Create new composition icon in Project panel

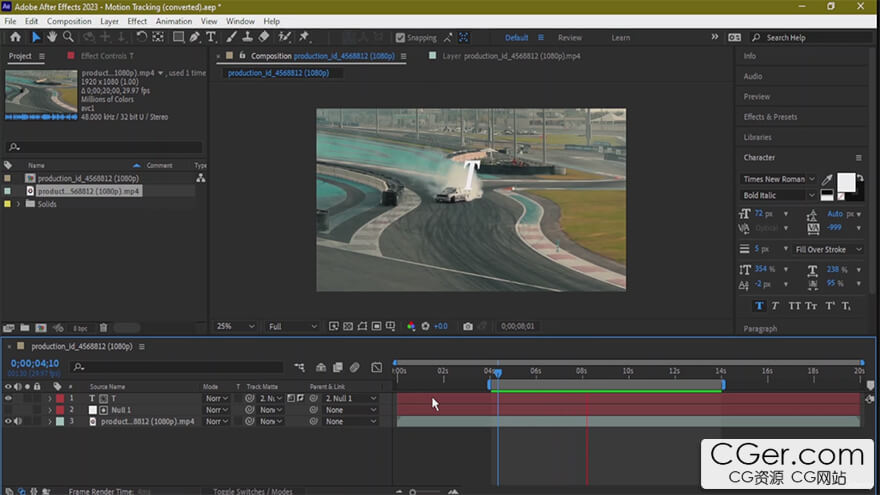(x=41, y=328)
